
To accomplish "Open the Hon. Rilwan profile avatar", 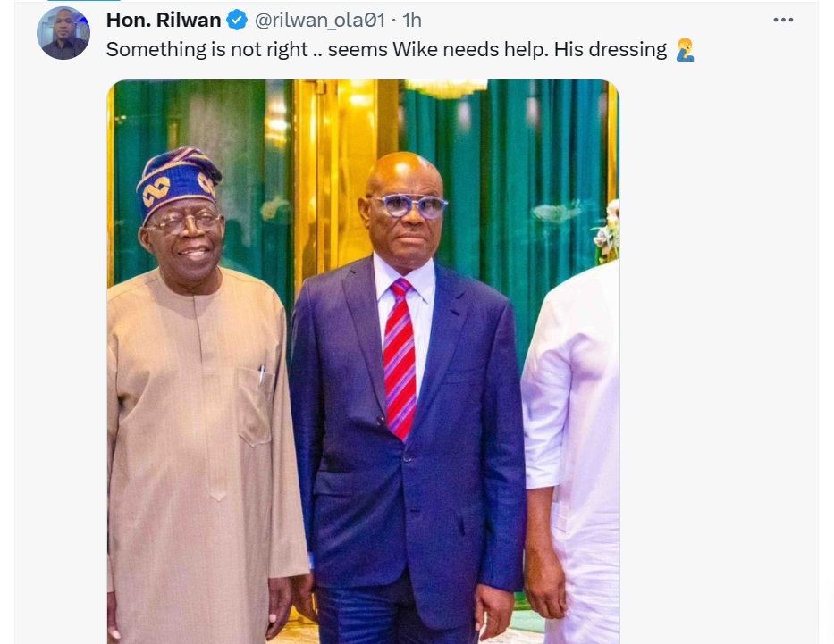I will pos(63,33).
